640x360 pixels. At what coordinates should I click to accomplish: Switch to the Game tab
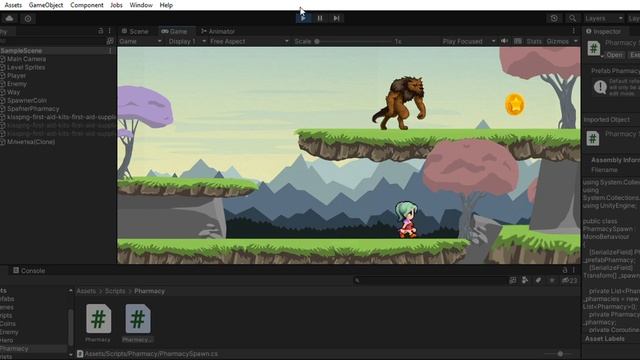click(174, 31)
